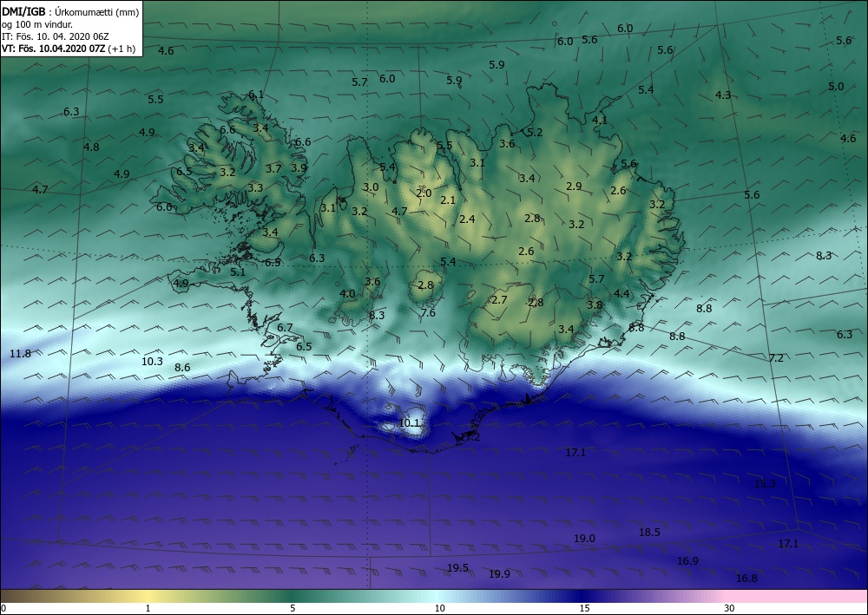
Task: Click the 8.6 value on the map
Action: [182, 367]
